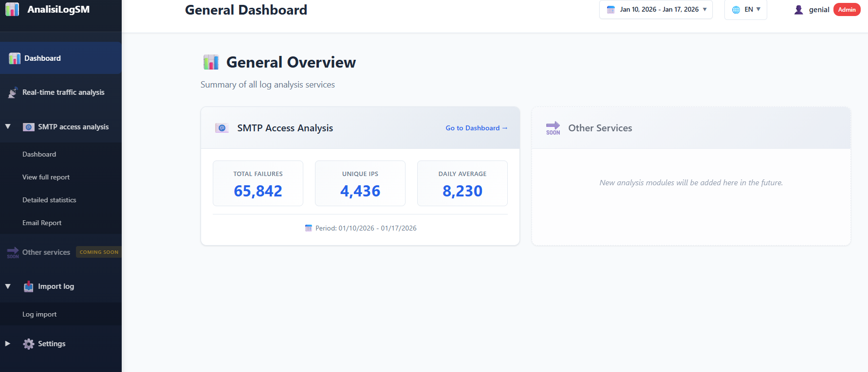Open Email Report from sidebar
Screen dimensions: 868x372
click(42, 223)
